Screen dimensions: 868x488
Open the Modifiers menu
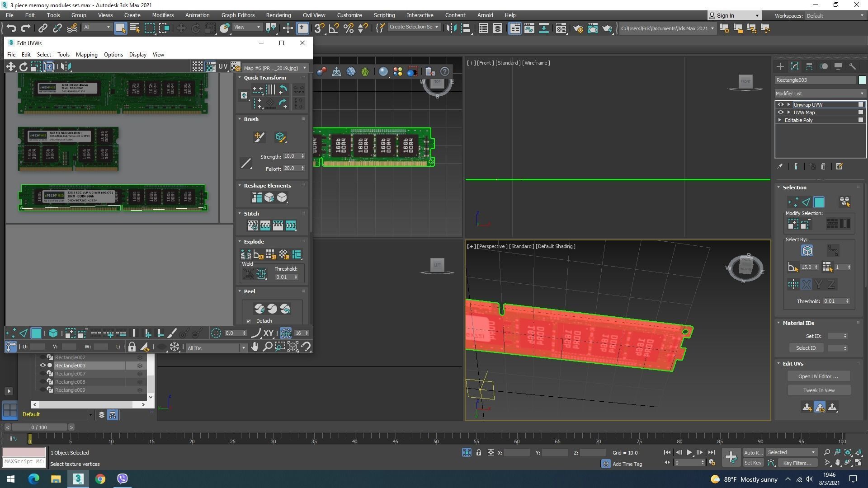(x=163, y=15)
